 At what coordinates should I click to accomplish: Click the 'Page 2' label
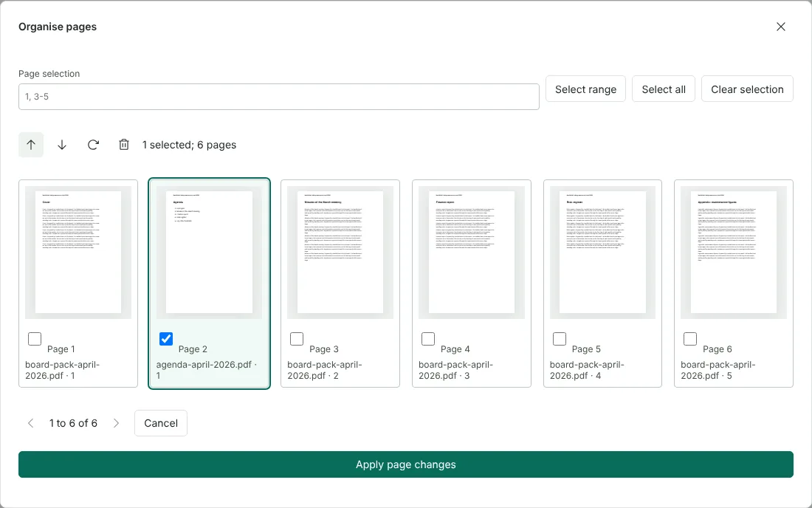pyautogui.click(x=193, y=349)
